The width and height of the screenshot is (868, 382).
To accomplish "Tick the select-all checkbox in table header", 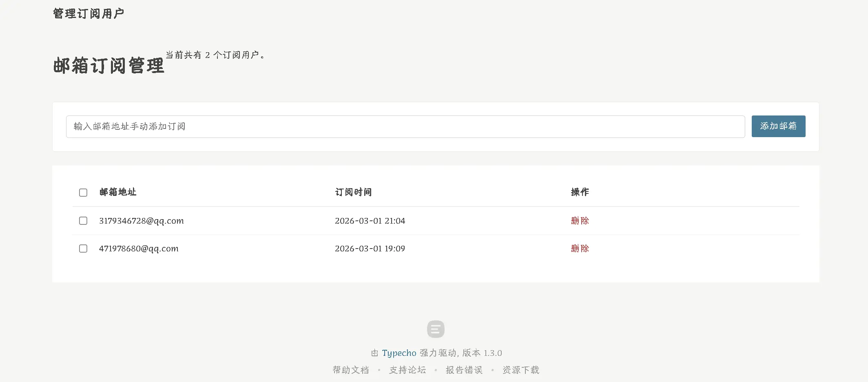I will (83, 193).
